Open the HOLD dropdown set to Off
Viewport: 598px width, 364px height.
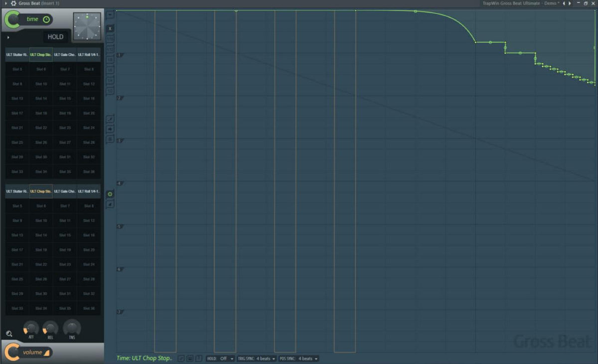220,359
